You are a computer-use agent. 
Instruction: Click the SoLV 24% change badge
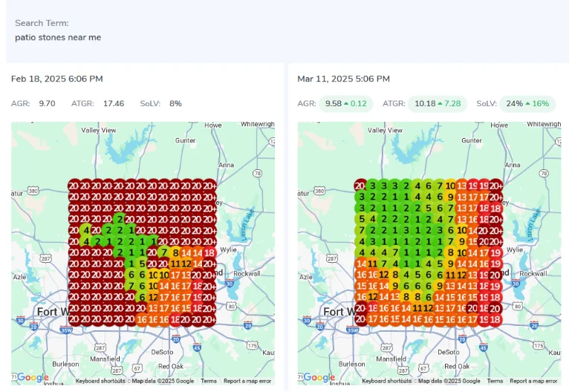[x=527, y=104]
